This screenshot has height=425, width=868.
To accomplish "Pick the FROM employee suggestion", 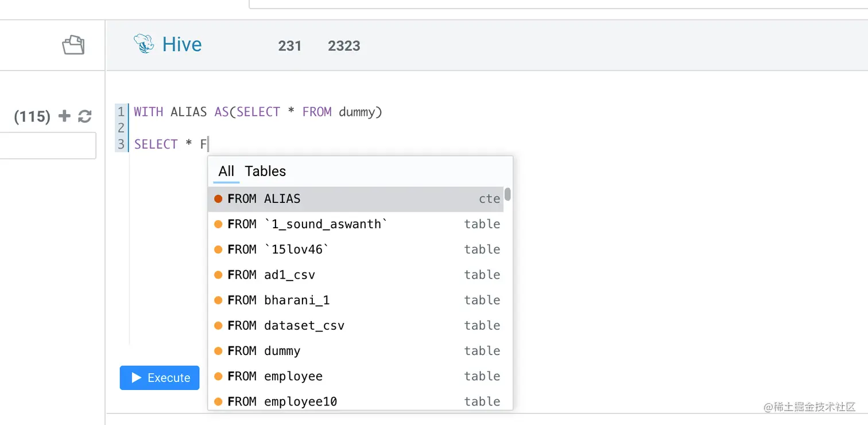I will point(356,376).
